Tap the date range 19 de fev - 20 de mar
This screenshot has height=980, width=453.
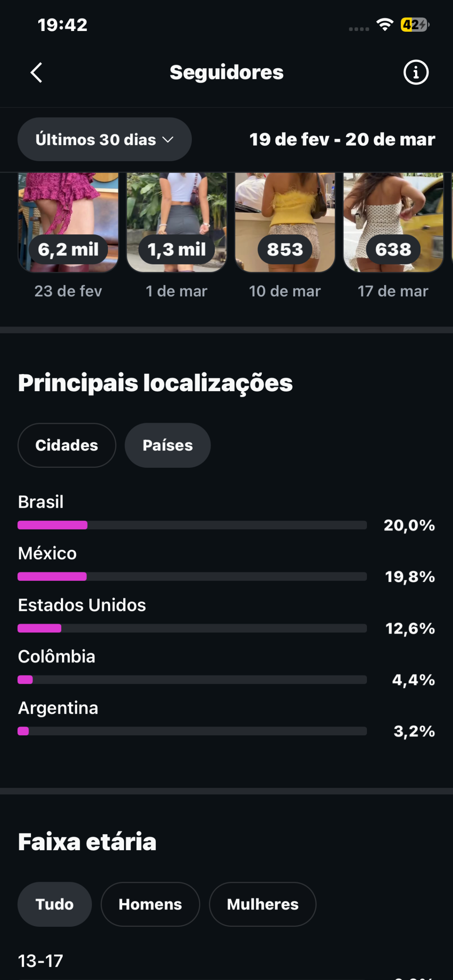pyautogui.click(x=342, y=139)
